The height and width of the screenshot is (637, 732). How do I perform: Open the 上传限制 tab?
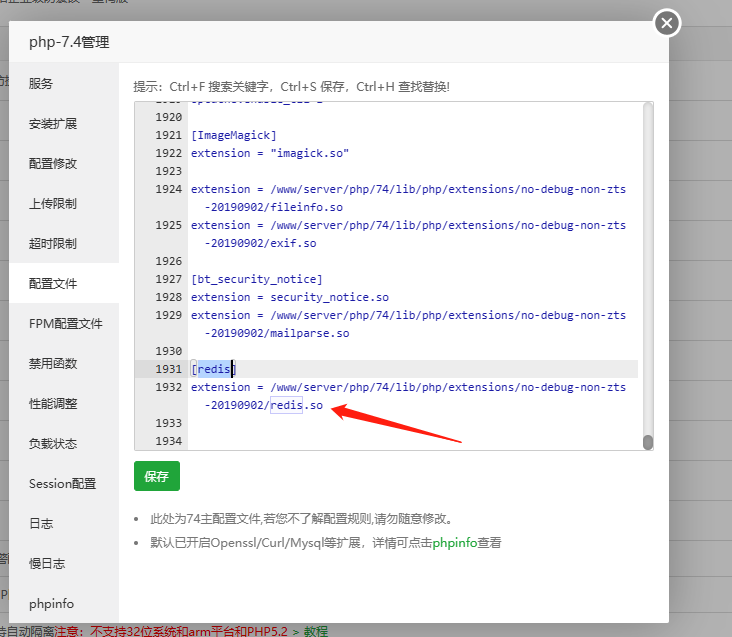tap(64, 203)
